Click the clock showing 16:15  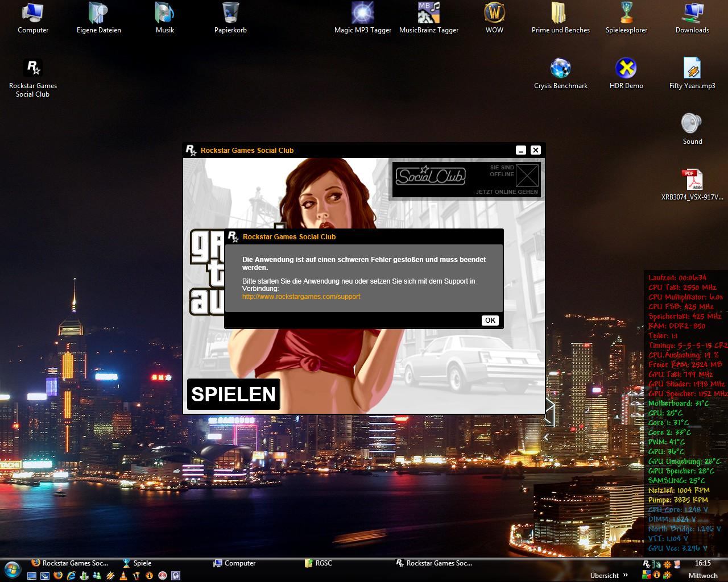(x=702, y=563)
